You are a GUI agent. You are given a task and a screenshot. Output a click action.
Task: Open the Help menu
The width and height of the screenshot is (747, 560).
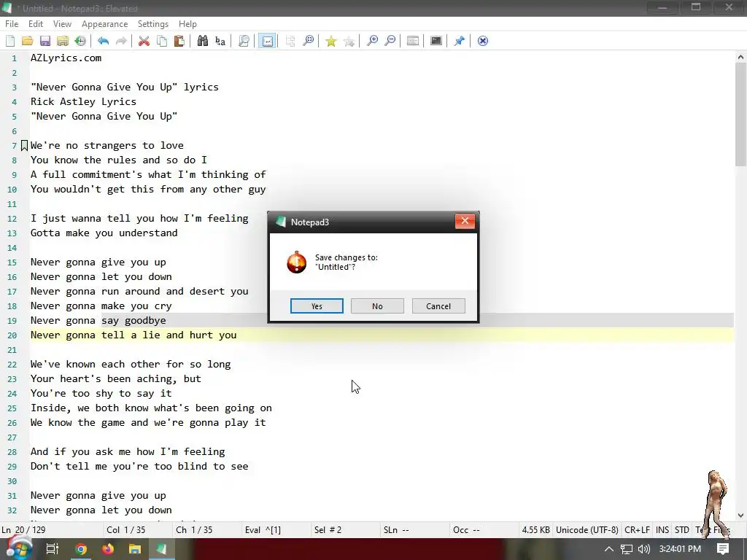[187, 24]
